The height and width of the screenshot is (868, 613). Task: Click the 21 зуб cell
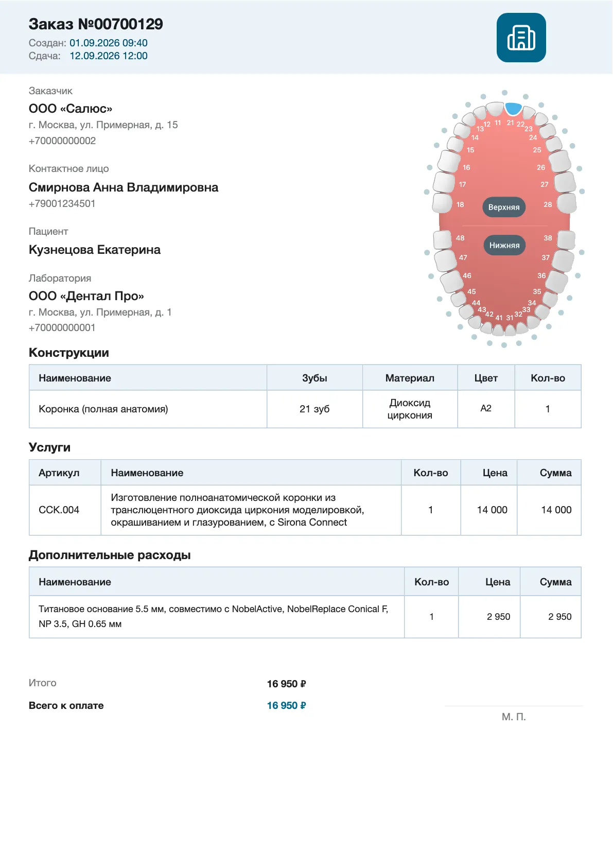pyautogui.click(x=314, y=409)
